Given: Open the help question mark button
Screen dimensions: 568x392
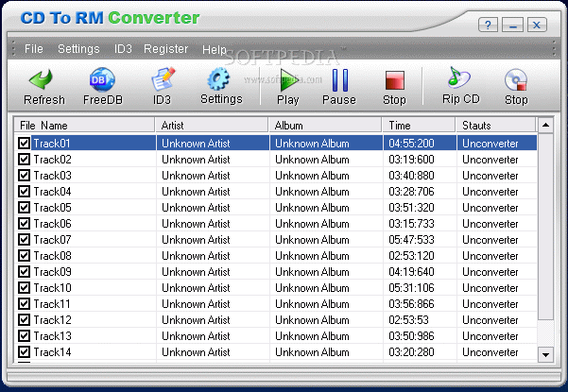Looking at the screenshot, I should click(488, 26).
